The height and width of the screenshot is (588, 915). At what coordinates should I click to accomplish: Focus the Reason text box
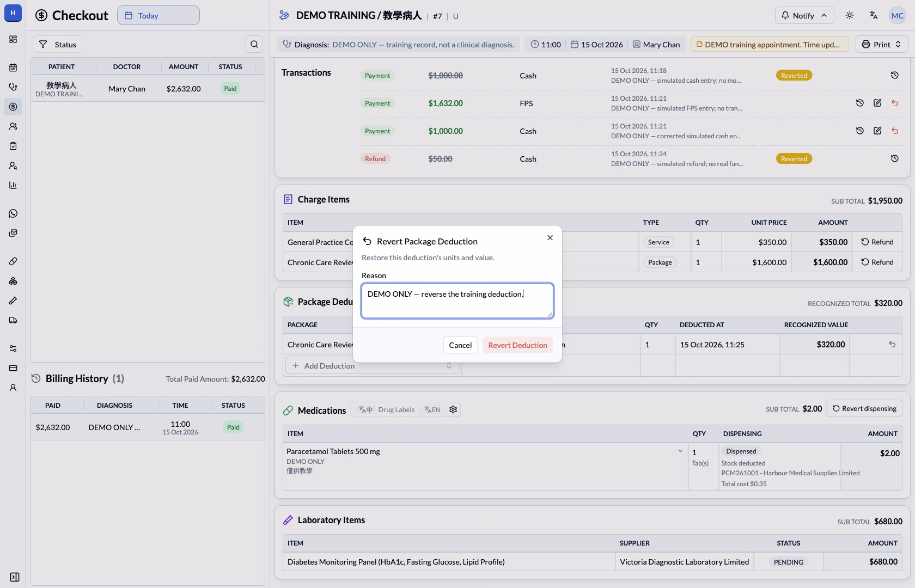457,301
